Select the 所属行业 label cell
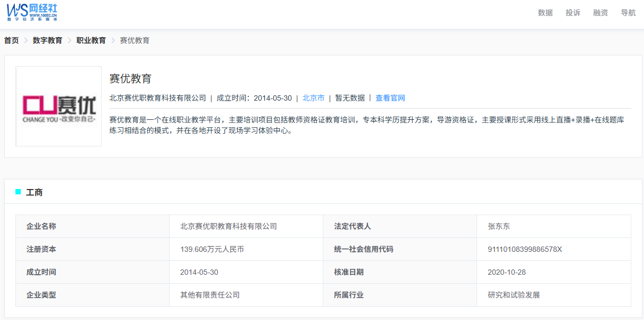This screenshot has height=320, width=644. click(400, 295)
